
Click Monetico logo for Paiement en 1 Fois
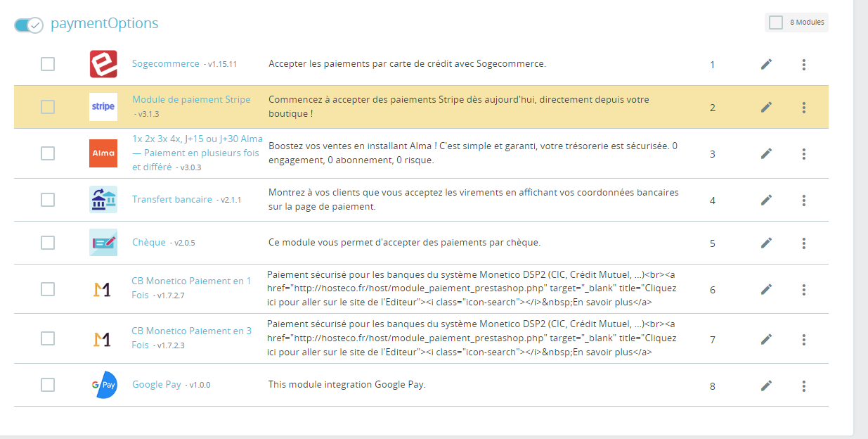coord(102,289)
